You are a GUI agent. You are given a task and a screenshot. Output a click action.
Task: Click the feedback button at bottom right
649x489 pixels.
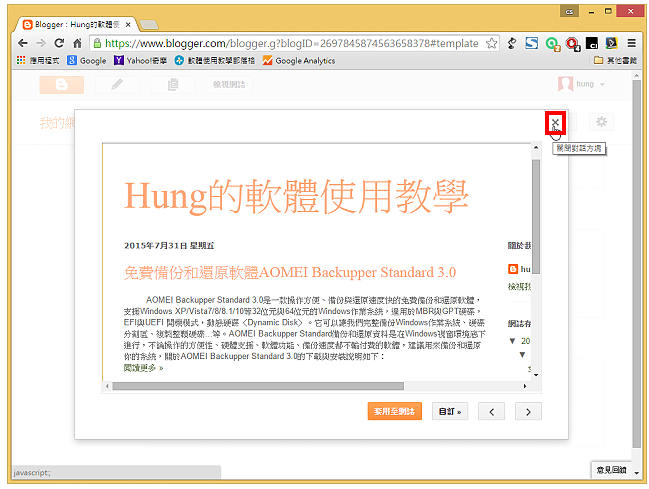coord(611,470)
